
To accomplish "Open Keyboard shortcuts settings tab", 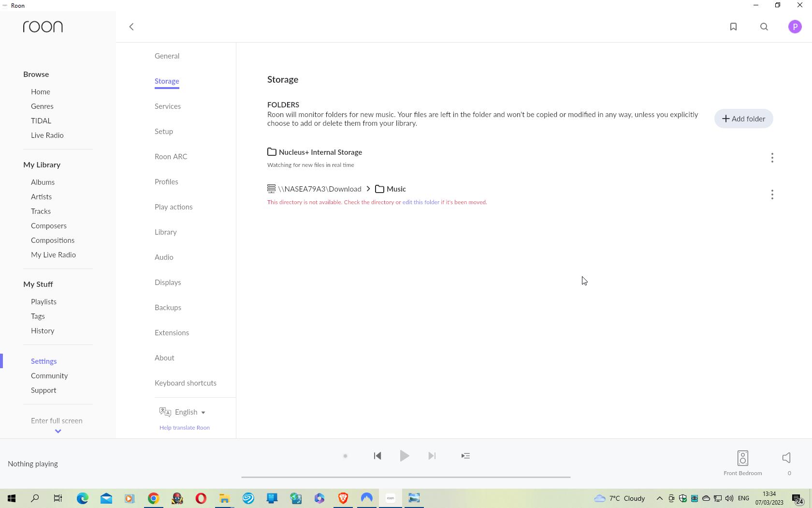I will (186, 383).
